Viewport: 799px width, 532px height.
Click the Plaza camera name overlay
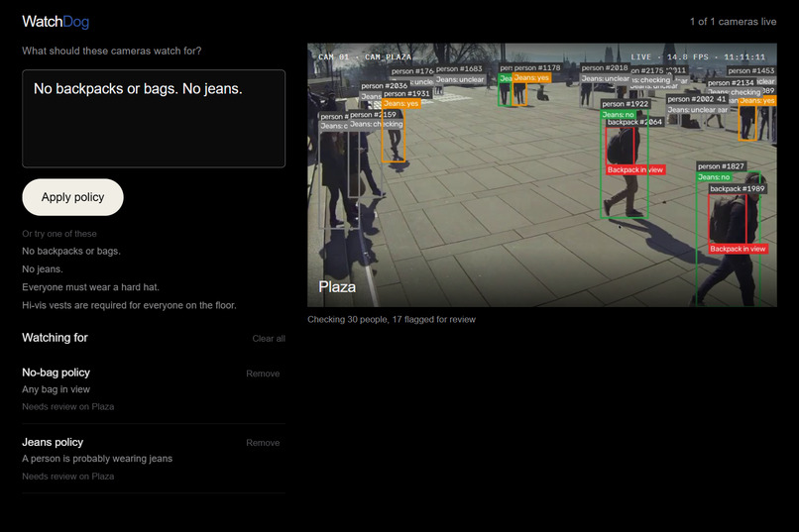[337, 287]
